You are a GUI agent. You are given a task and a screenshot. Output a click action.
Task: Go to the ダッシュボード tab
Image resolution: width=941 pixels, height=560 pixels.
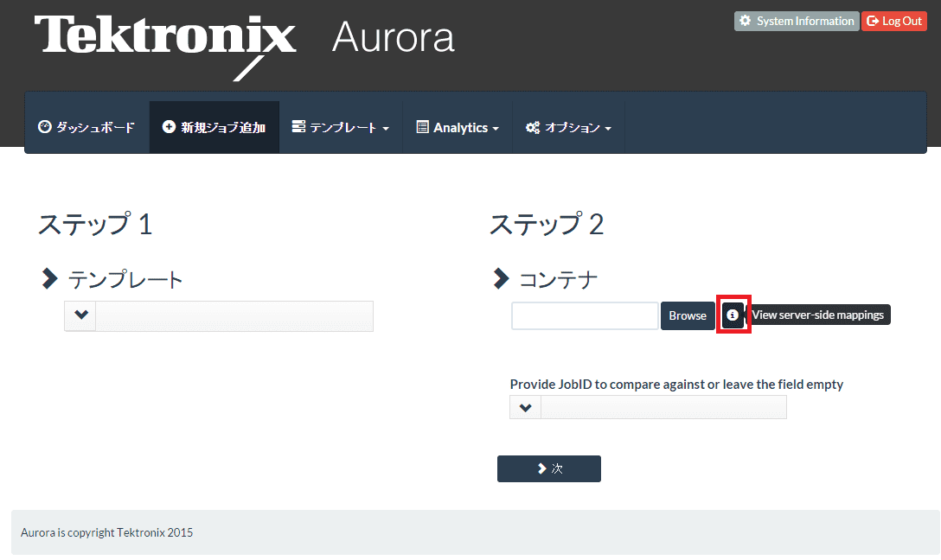tap(86, 127)
